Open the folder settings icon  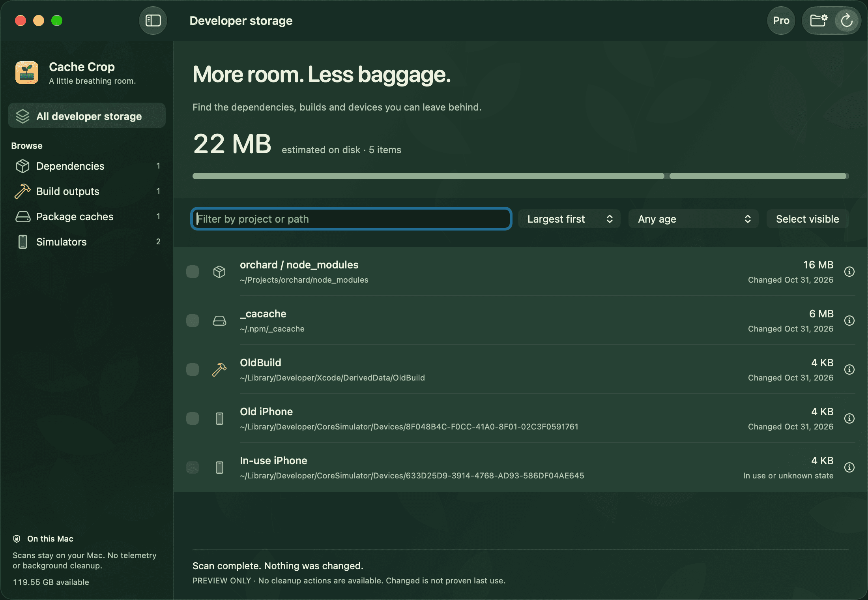pos(819,21)
